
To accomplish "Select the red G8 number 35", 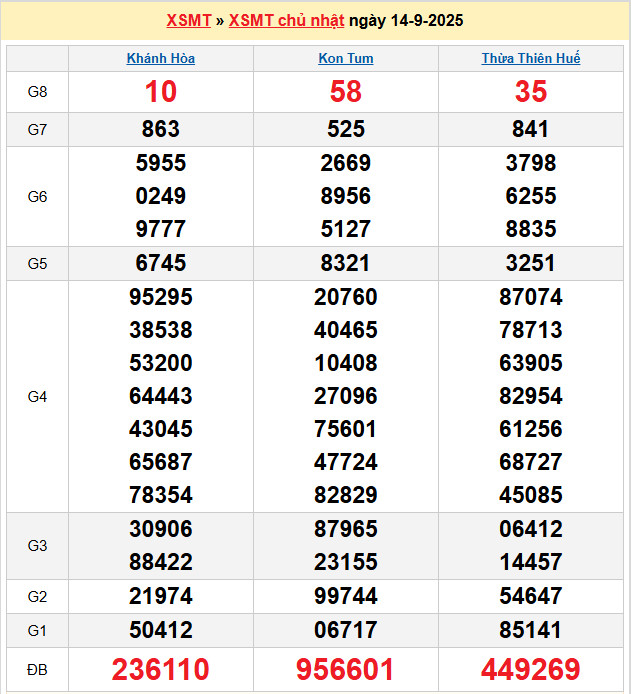I will point(531,92).
